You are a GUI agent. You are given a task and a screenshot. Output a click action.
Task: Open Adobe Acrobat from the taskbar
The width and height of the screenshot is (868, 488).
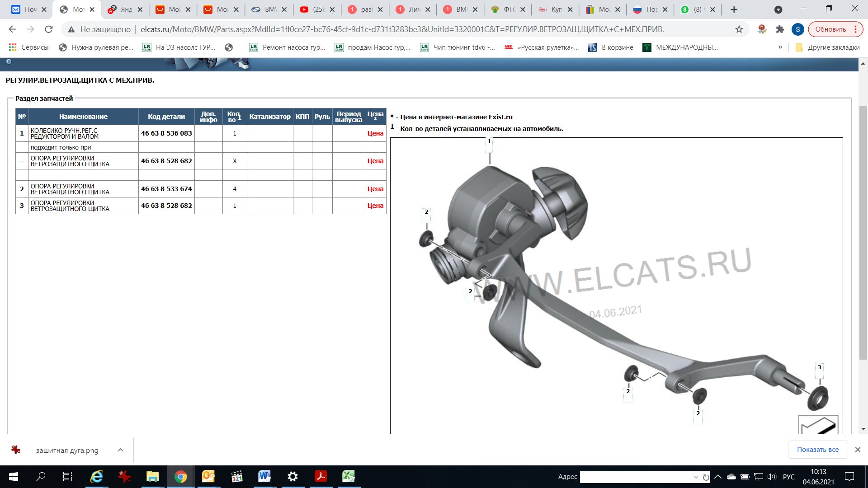pos(321,476)
